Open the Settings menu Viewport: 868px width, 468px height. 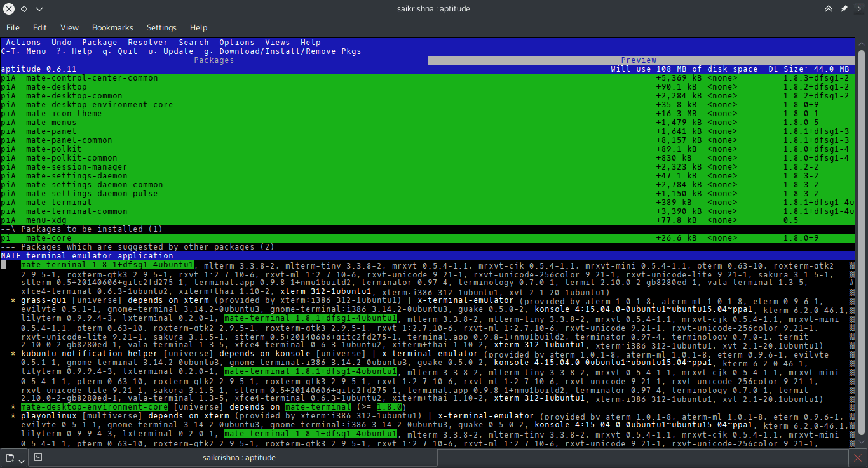[161, 28]
